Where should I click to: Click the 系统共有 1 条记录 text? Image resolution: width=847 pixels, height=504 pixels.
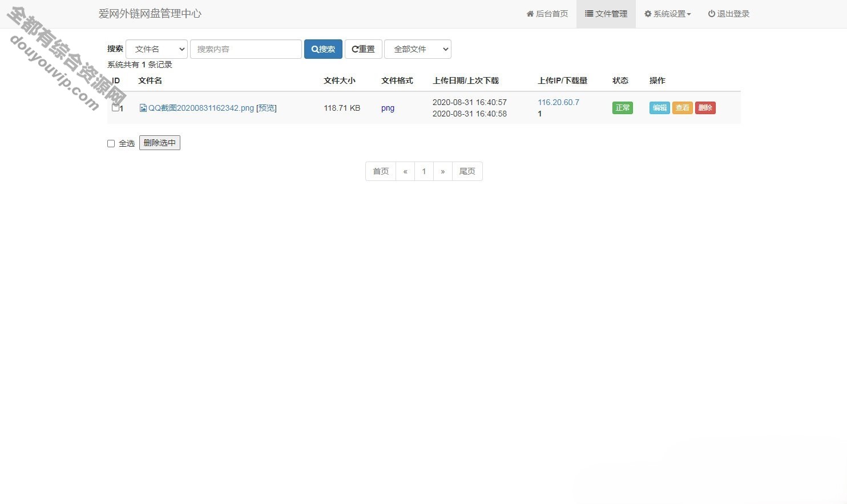click(140, 64)
